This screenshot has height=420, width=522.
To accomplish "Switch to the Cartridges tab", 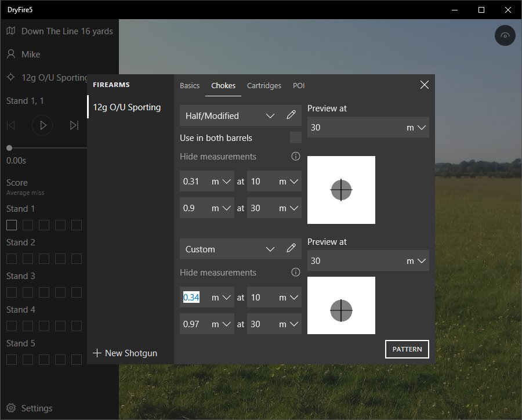I will (x=264, y=85).
